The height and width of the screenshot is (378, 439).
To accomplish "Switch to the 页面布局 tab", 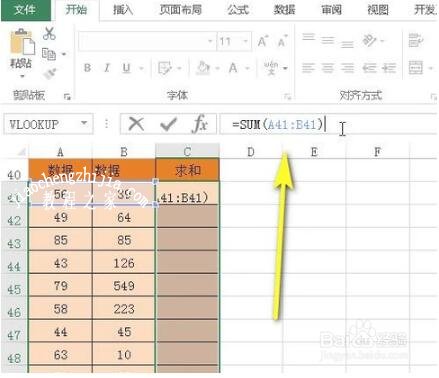I will click(x=181, y=10).
